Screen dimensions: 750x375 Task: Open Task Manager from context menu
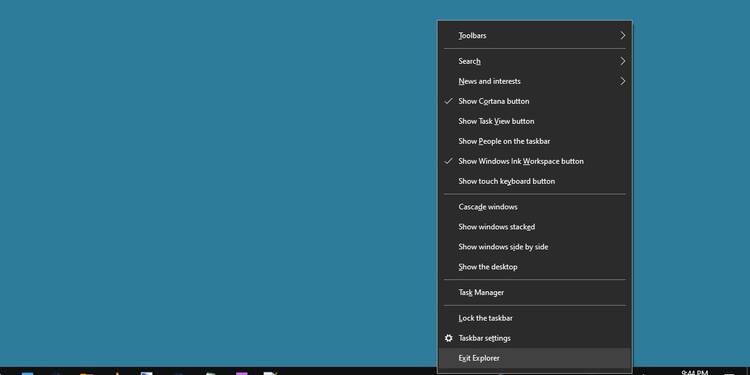coord(535,293)
